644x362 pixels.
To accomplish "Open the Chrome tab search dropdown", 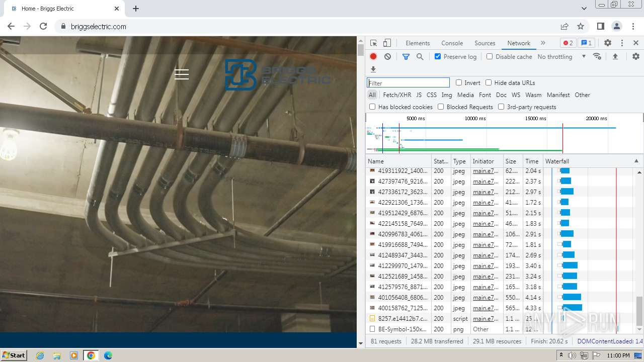I will (x=584, y=9).
